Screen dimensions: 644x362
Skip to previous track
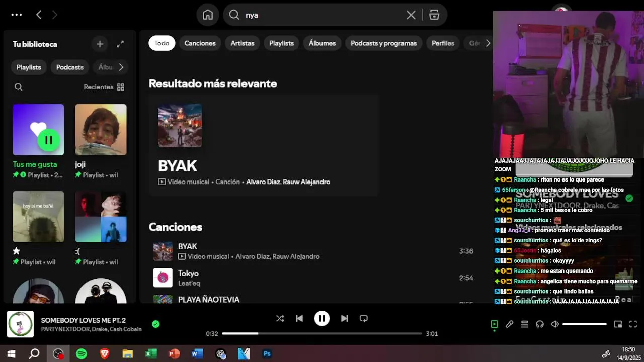click(x=299, y=318)
